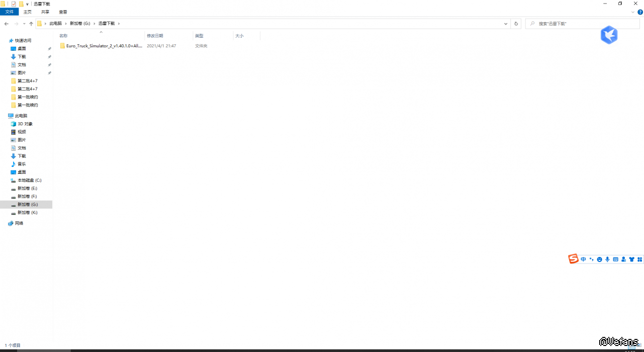The image size is (644, 352).
Task: Toggle Chinese/English mode '中' in Sogou toolbar
Action: pos(583,259)
